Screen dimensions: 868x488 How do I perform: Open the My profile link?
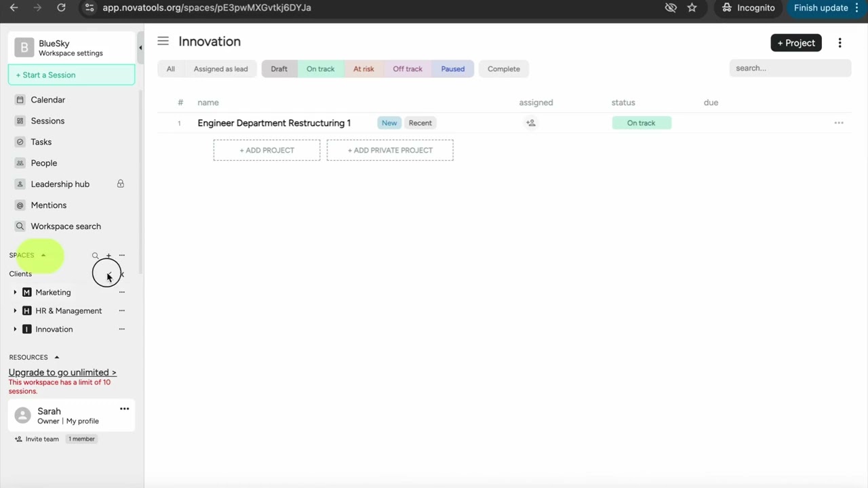click(x=83, y=421)
